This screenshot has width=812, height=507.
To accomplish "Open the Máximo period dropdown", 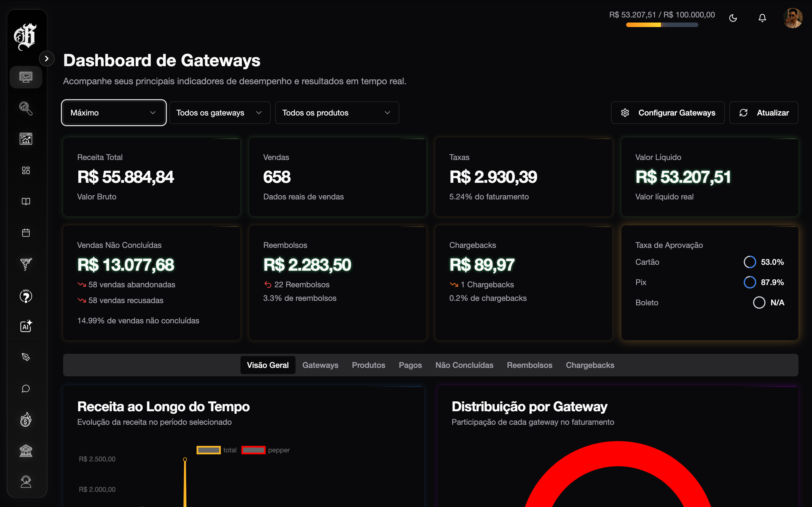I will pyautogui.click(x=113, y=113).
